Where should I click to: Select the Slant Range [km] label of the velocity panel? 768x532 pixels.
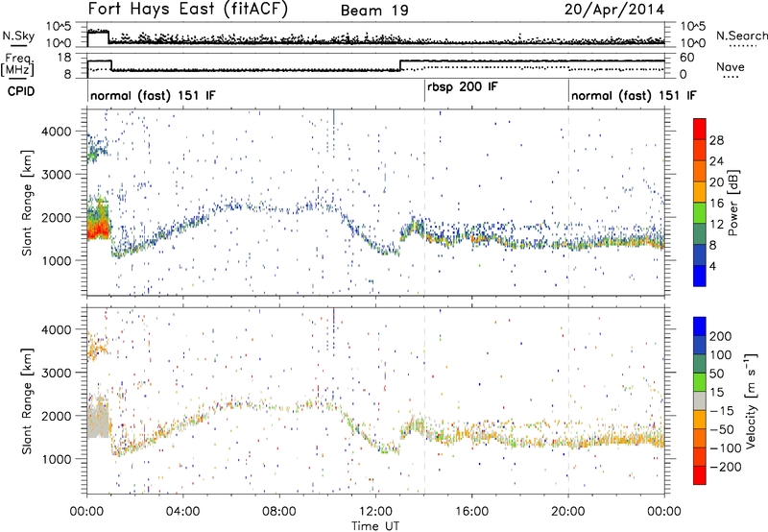27,400
